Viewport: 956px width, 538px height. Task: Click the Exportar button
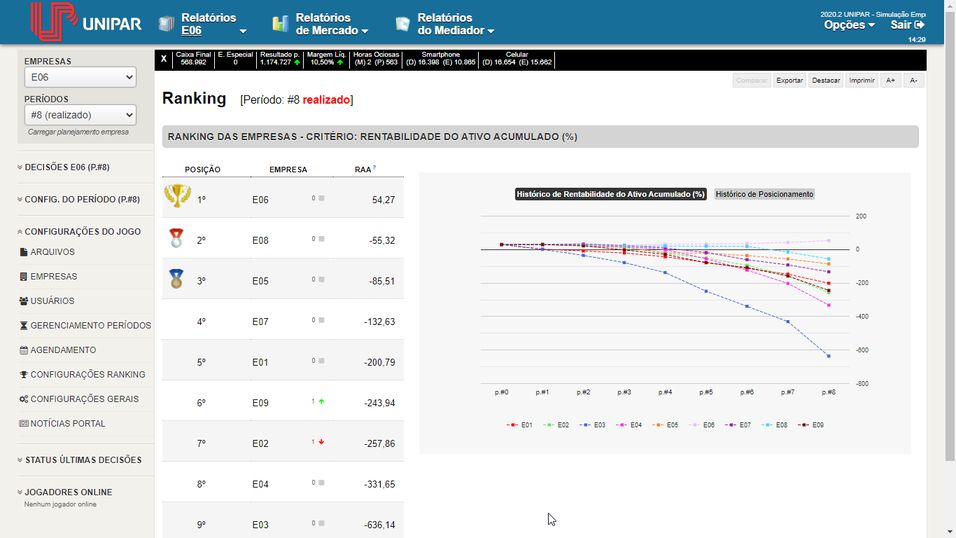coord(789,80)
